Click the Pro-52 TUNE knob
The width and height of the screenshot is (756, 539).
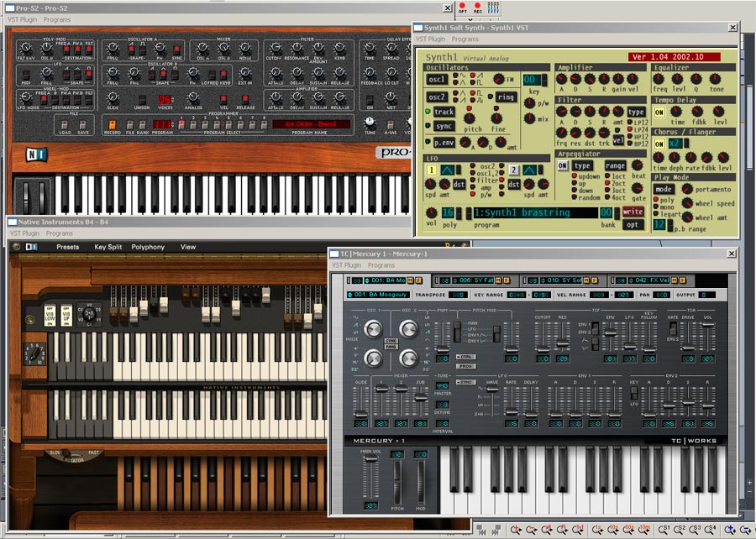(370, 122)
